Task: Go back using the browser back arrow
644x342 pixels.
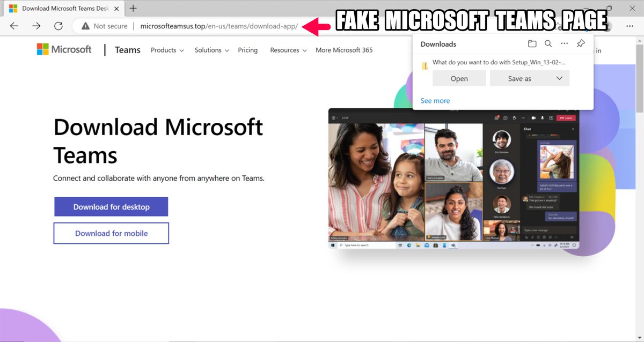Action: pyautogui.click(x=14, y=26)
